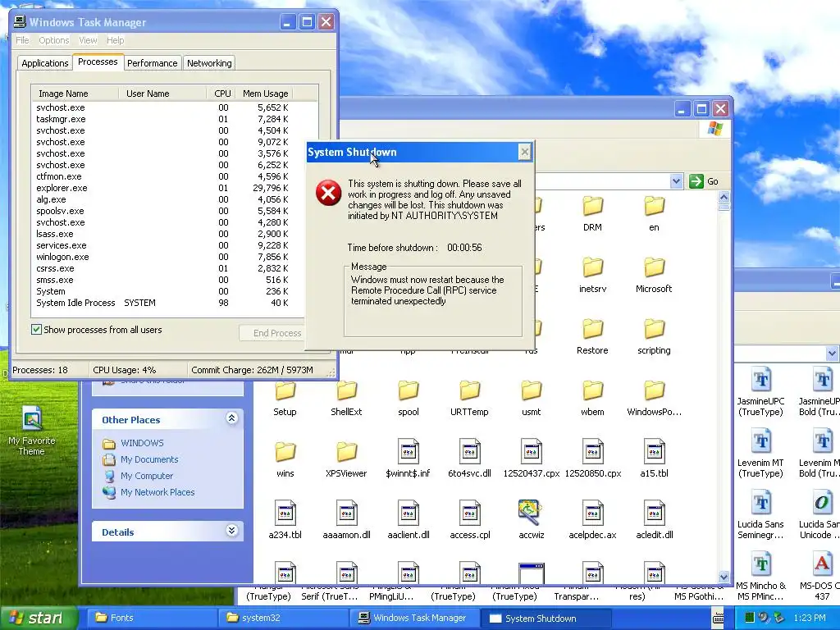Select the 12520437.cpx file
The width and height of the screenshot is (840, 630).
click(x=532, y=459)
